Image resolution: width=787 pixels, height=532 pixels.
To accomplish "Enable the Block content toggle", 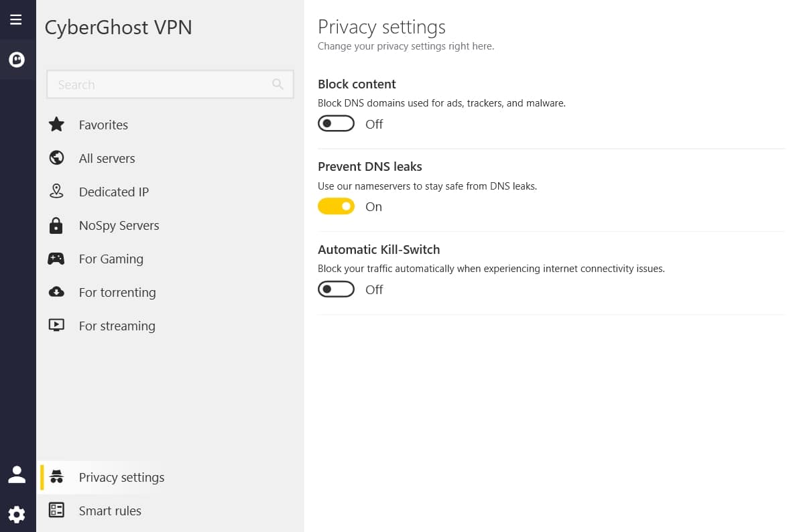I will pyautogui.click(x=337, y=123).
